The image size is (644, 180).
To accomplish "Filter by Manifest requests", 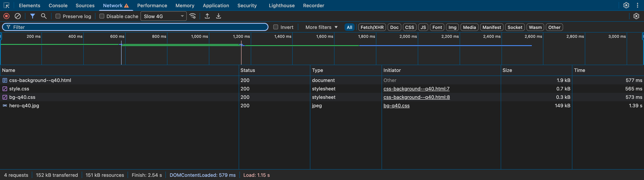I will 491,27.
